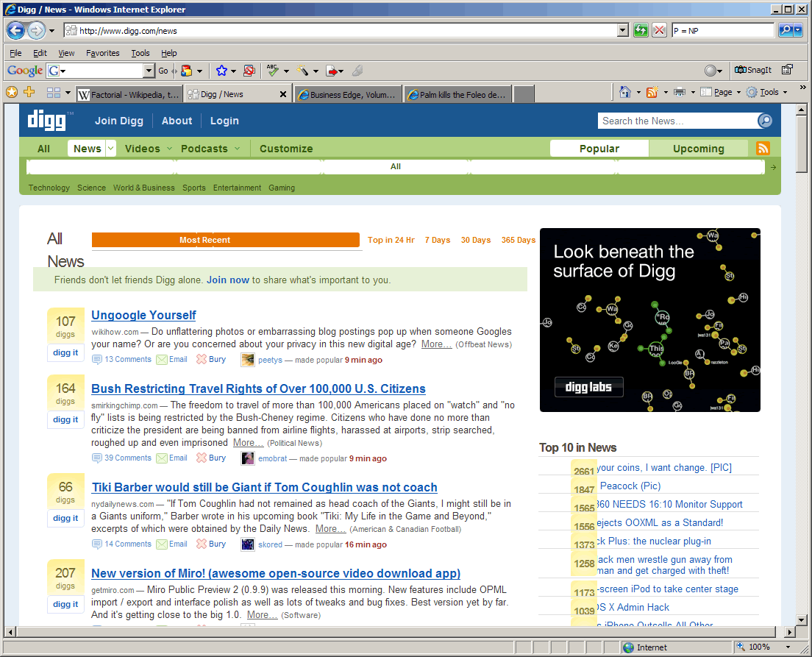
Task: Click the Digg search magnifier icon
Action: 765,121
